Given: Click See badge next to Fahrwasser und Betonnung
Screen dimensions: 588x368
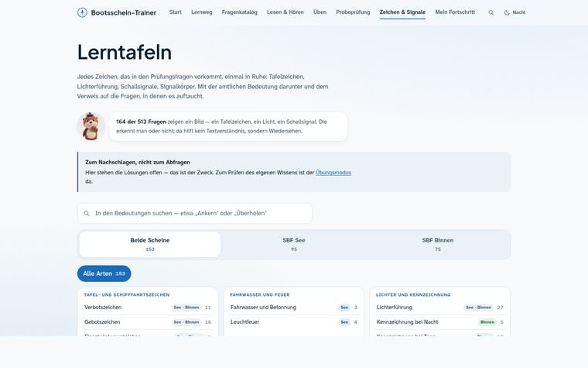Looking at the screenshot, I should (344, 308).
